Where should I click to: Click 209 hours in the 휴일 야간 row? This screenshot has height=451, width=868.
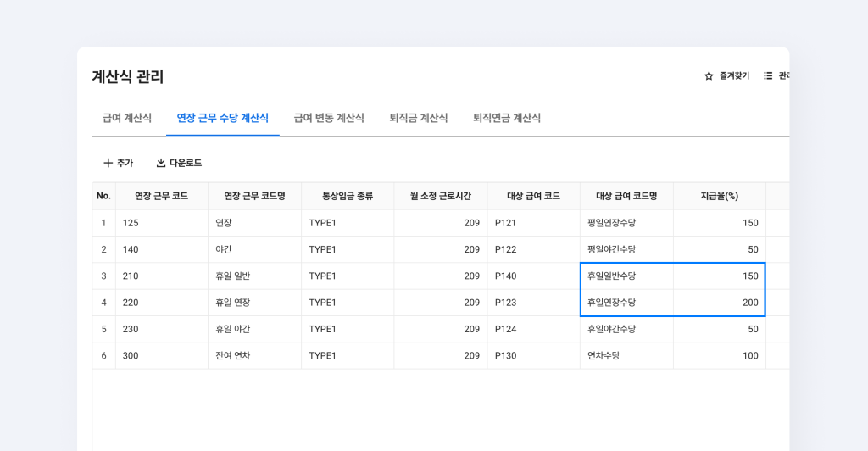coord(441,329)
